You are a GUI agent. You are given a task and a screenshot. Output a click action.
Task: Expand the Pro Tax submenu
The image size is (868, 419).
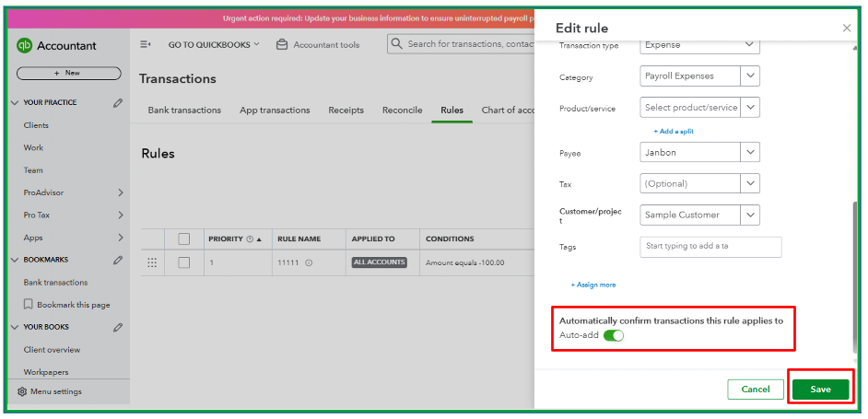pos(120,215)
